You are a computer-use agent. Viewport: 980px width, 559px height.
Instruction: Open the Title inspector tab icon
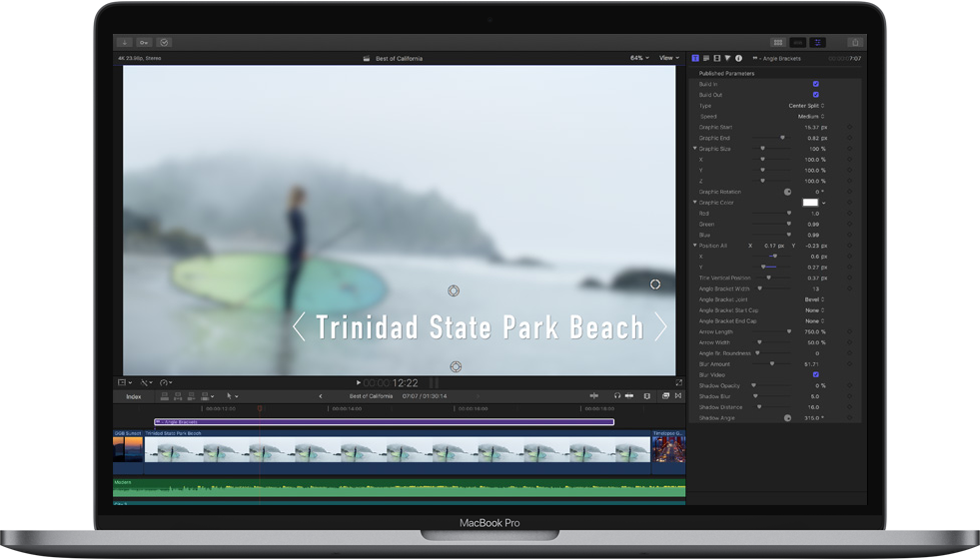[695, 59]
